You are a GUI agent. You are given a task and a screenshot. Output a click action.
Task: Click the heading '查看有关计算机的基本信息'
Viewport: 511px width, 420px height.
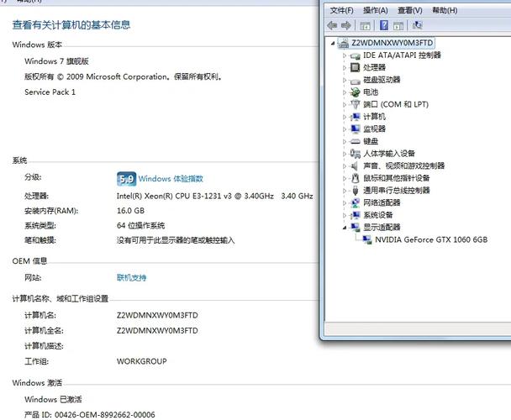click(71, 24)
